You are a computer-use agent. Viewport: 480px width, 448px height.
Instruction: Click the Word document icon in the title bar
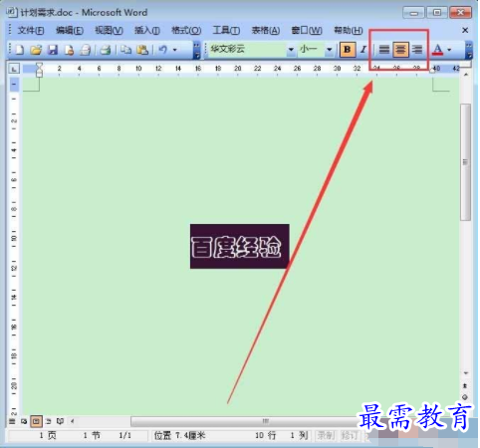pos(11,13)
